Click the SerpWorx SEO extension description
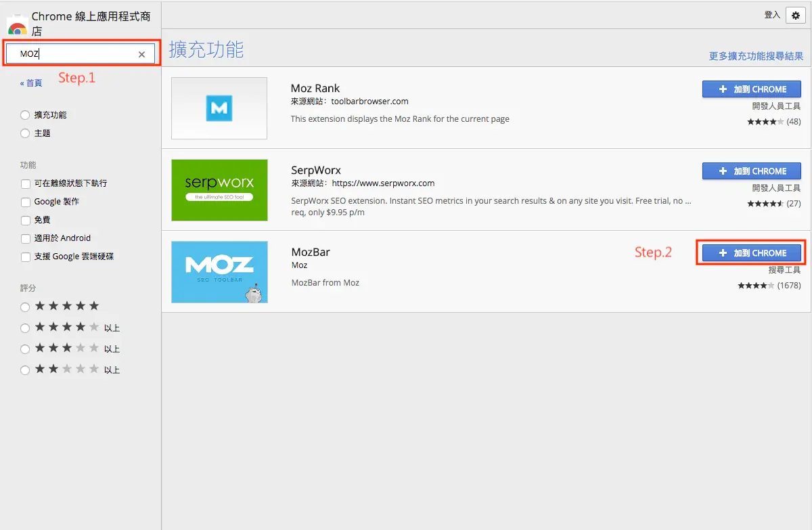This screenshot has width=812, height=530. [491, 206]
